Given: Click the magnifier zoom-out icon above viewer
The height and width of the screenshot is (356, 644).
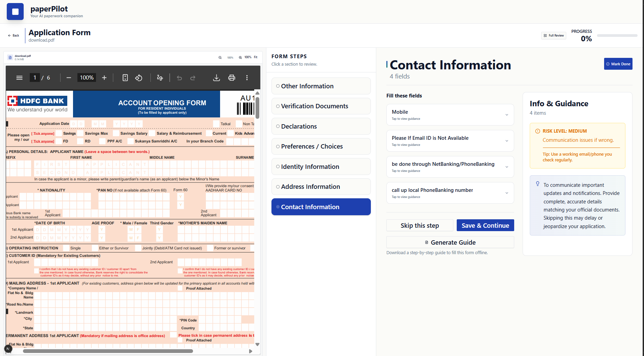Looking at the screenshot, I should (220, 58).
